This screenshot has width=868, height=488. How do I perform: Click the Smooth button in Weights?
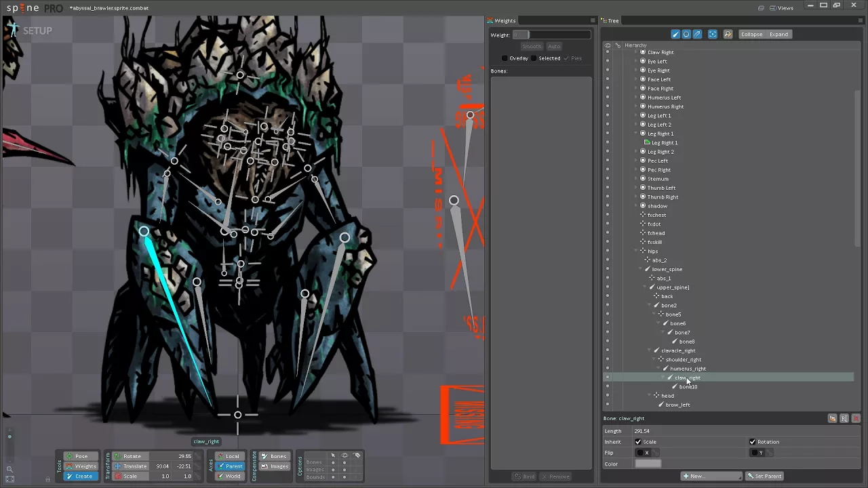[532, 46]
